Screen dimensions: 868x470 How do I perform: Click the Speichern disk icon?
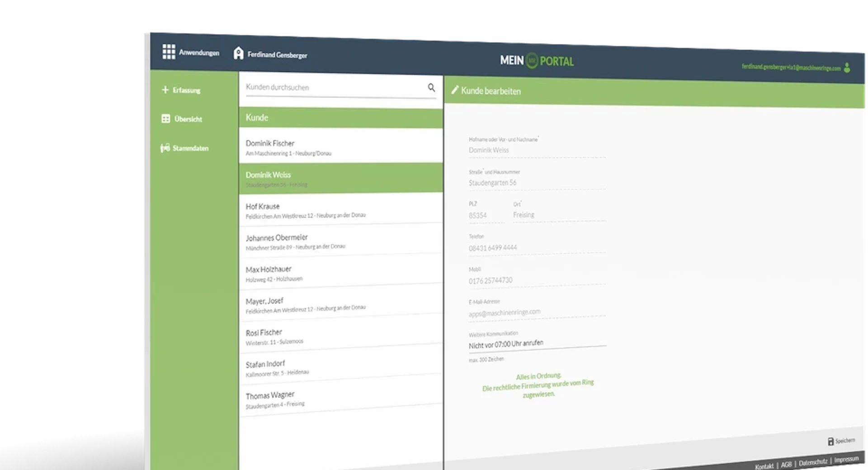coord(830,442)
